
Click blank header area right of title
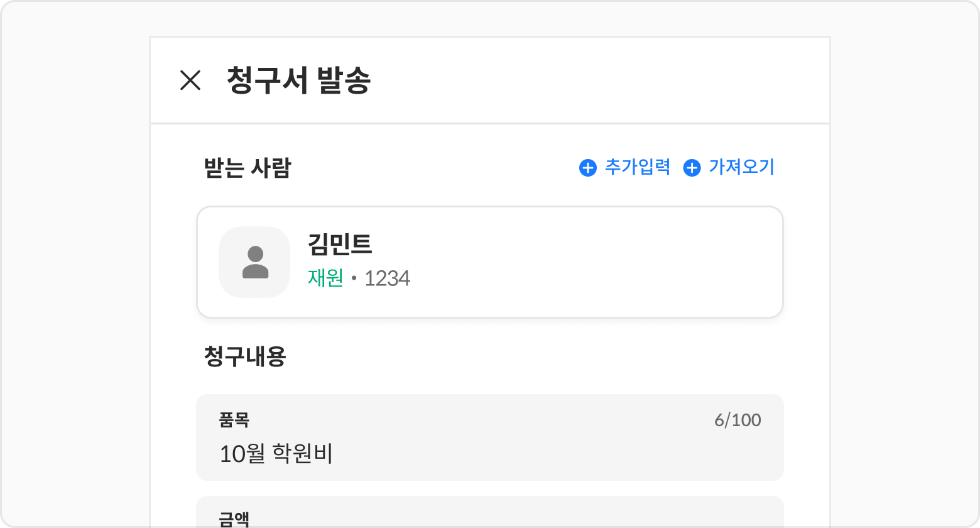[597, 80]
